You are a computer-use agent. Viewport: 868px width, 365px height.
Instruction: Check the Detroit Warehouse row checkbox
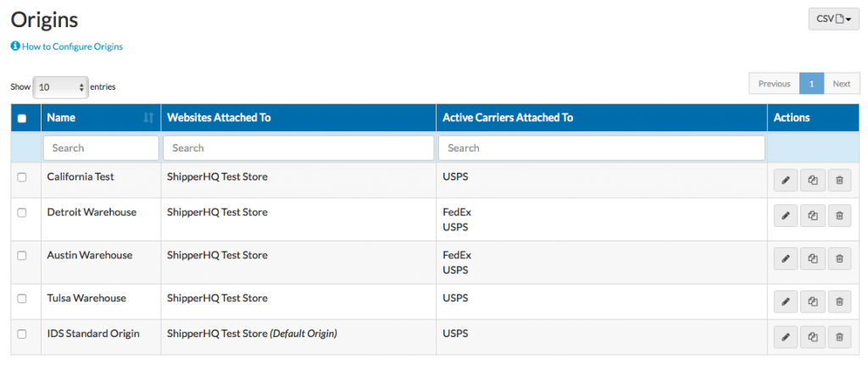pos(22,213)
